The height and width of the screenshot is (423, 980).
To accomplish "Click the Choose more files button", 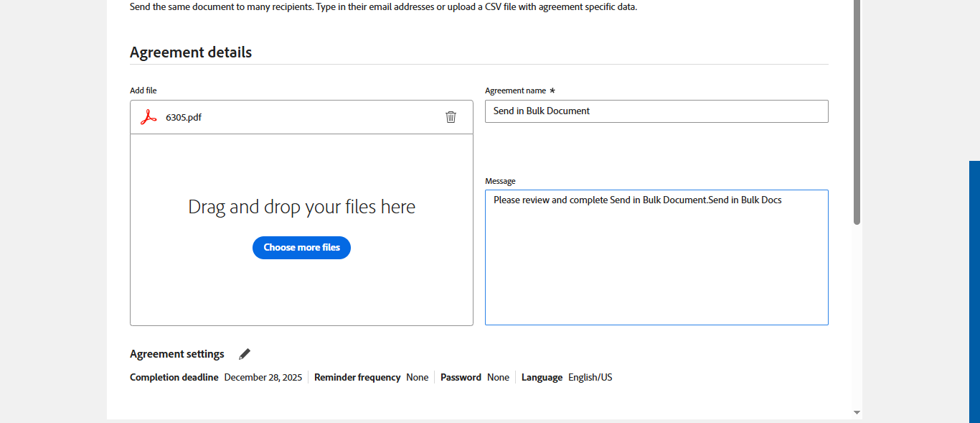I will pos(301,248).
